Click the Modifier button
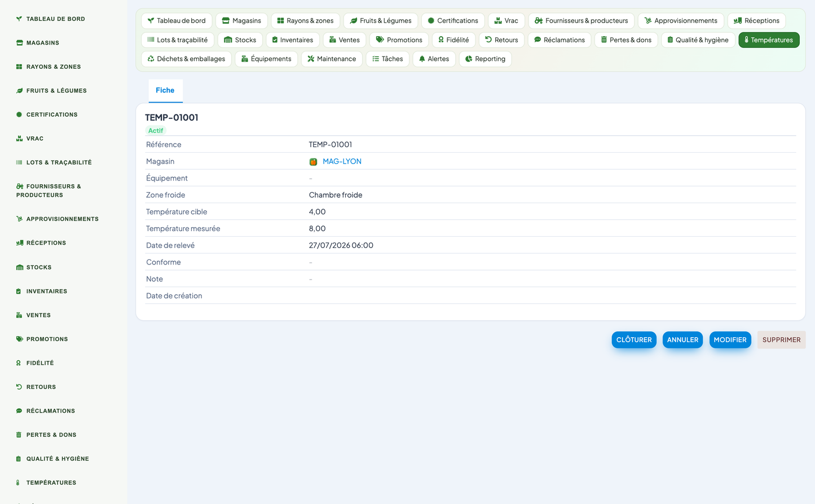This screenshot has height=504, width=815. pyautogui.click(x=730, y=340)
